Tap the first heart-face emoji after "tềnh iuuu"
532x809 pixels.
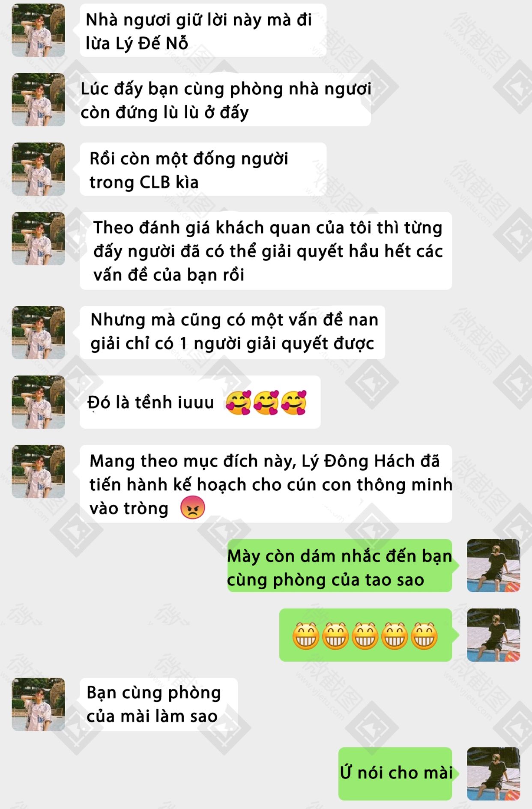pyautogui.click(x=238, y=403)
